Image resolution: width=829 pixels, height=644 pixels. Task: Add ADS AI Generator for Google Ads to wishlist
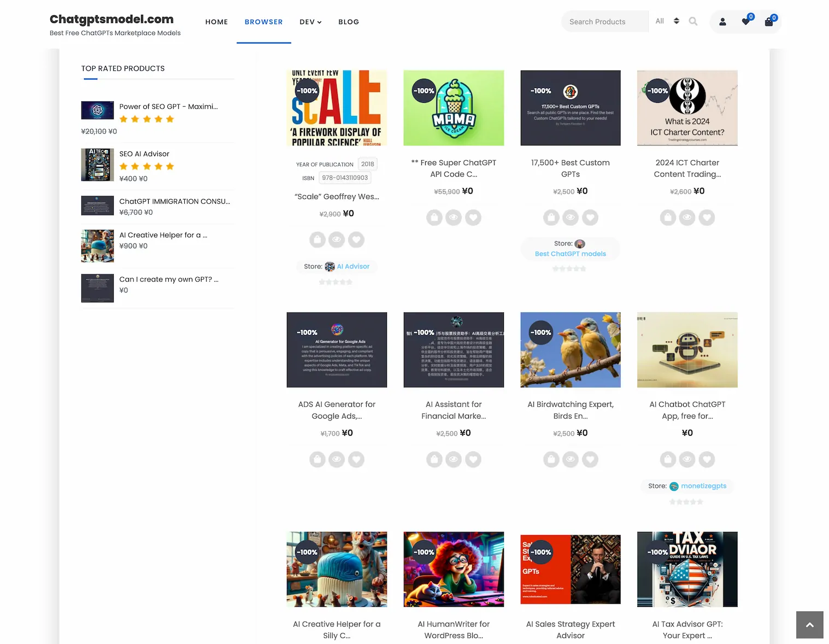pyautogui.click(x=356, y=459)
